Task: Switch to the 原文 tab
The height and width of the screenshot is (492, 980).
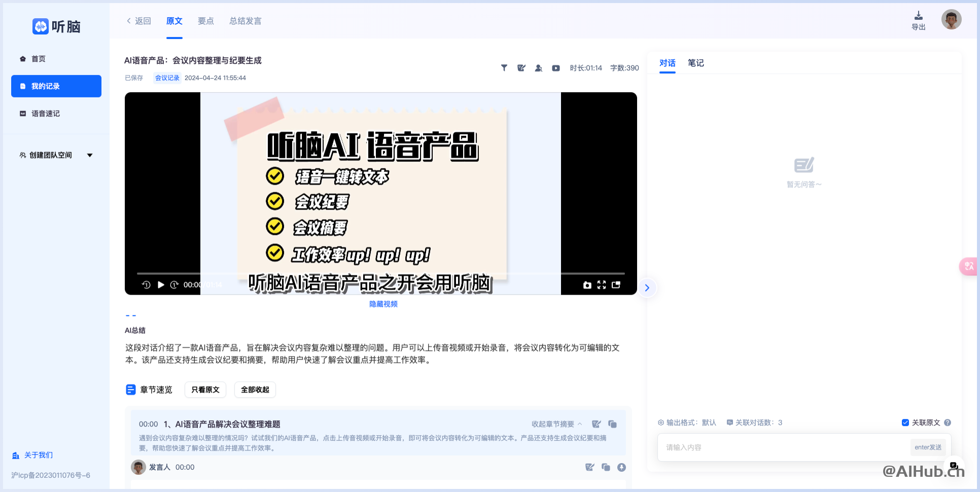Action: (174, 21)
